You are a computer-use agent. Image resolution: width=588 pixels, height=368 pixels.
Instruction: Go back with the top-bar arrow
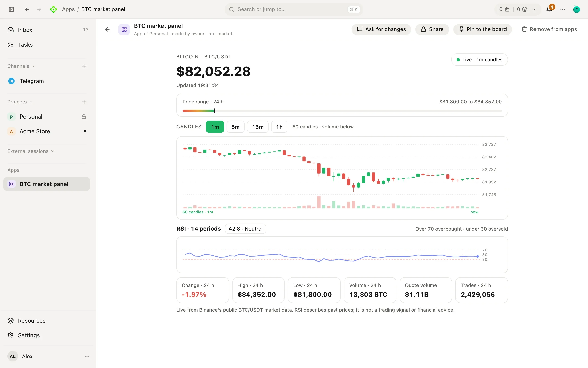tap(27, 9)
